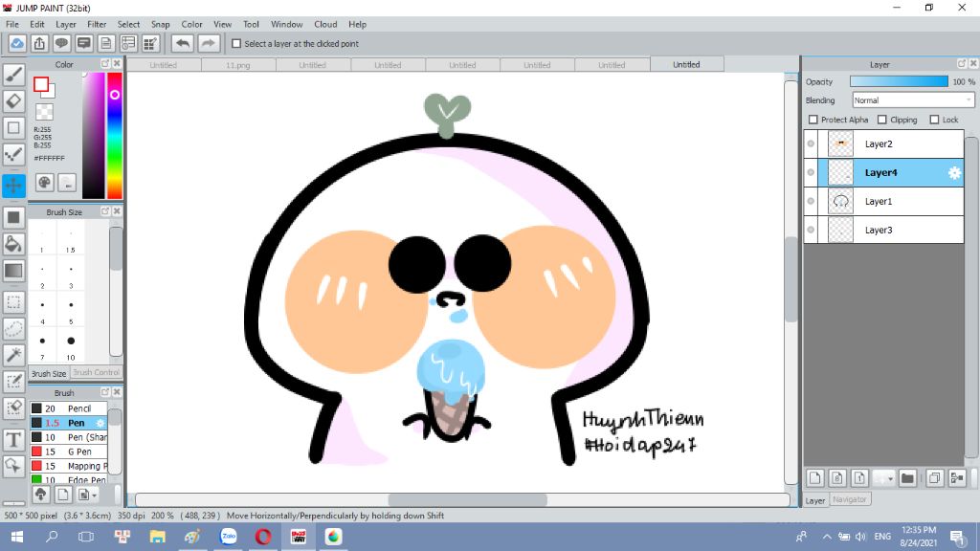Select the Text tool
The height and width of the screenshot is (551, 980).
(13, 440)
